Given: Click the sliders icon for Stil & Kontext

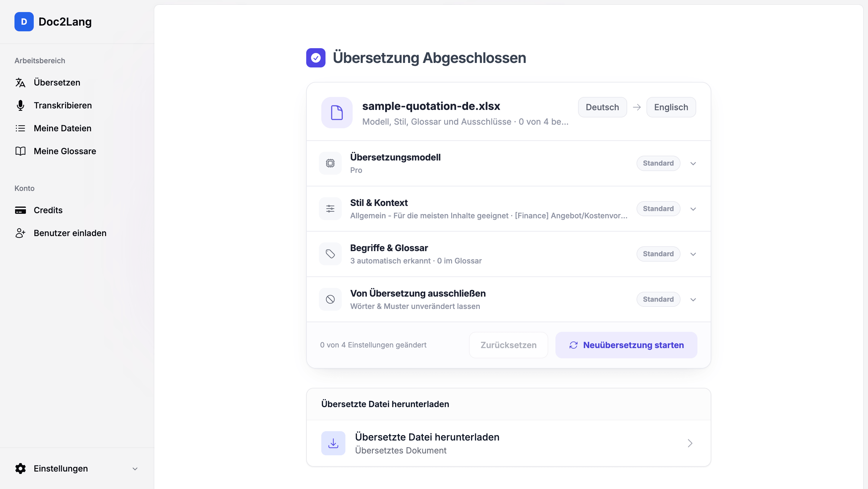Looking at the screenshot, I should pyautogui.click(x=330, y=209).
